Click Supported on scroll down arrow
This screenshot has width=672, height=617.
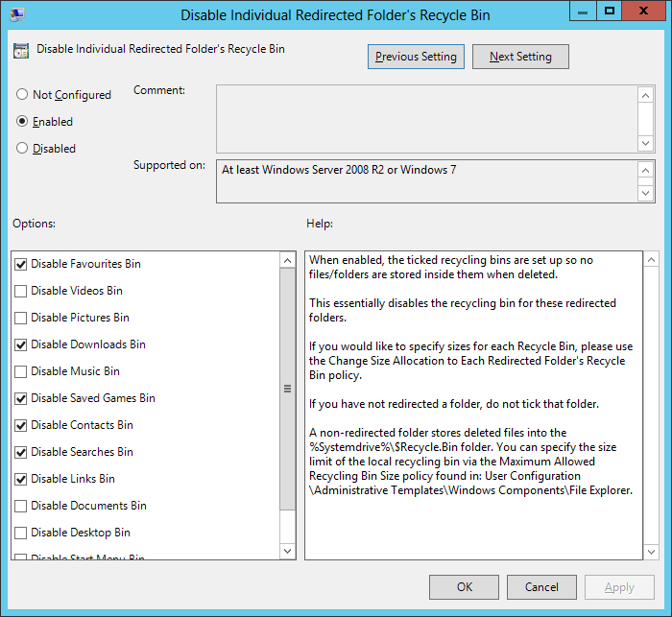click(646, 193)
